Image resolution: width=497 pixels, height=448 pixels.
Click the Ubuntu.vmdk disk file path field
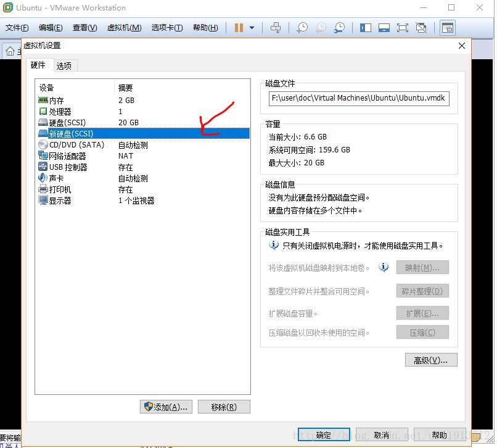pyautogui.click(x=358, y=98)
